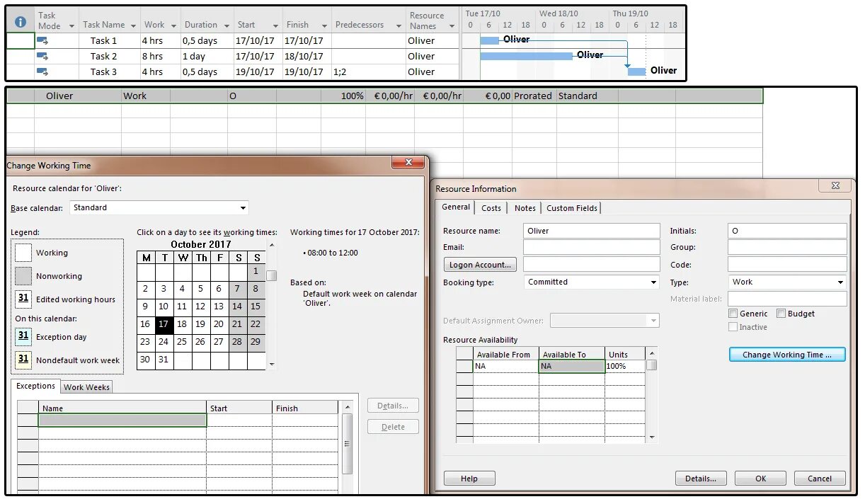
Task: Click the first Exceptions Name cell
Action: [122, 420]
